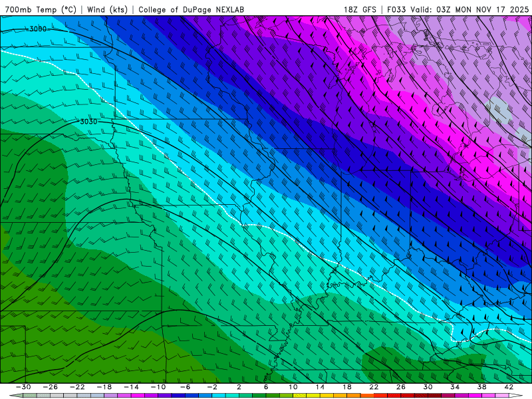Select the -10 temperature scale label
Viewport: 532px width, 399px height.
click(158, 387)
